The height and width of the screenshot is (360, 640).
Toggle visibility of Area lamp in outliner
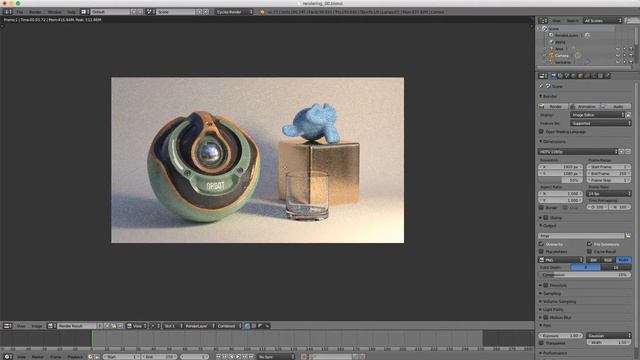click(x=618, y=49)
